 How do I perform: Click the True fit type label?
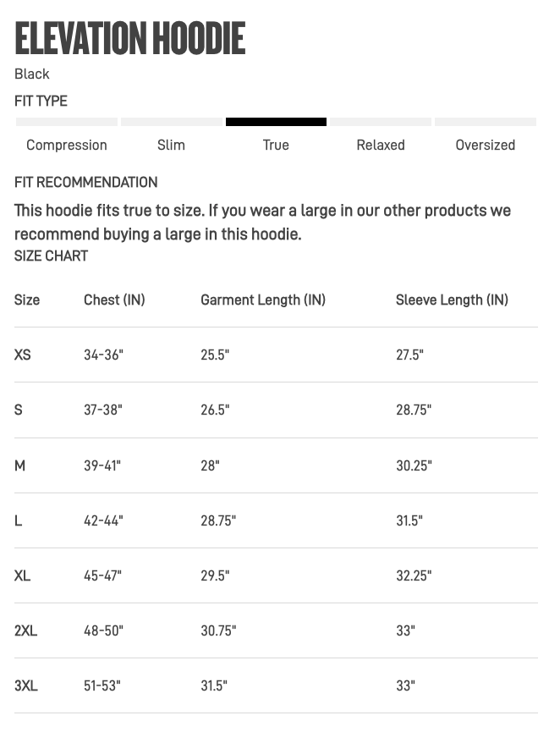[x=276, y=145]
